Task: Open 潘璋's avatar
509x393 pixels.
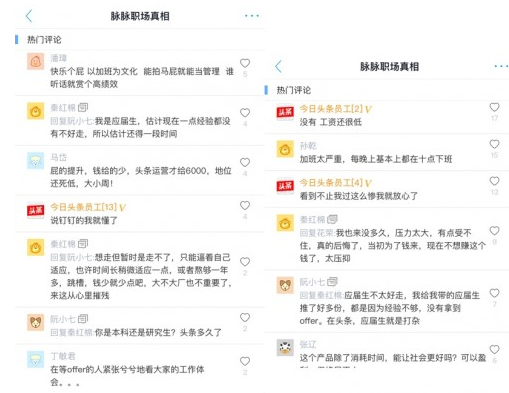Action: pyautogui.click(x=35, y=61)
